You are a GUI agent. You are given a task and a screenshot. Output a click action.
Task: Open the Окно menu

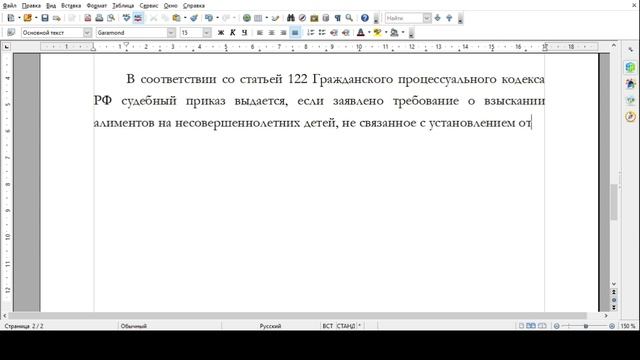pos(171,6)
